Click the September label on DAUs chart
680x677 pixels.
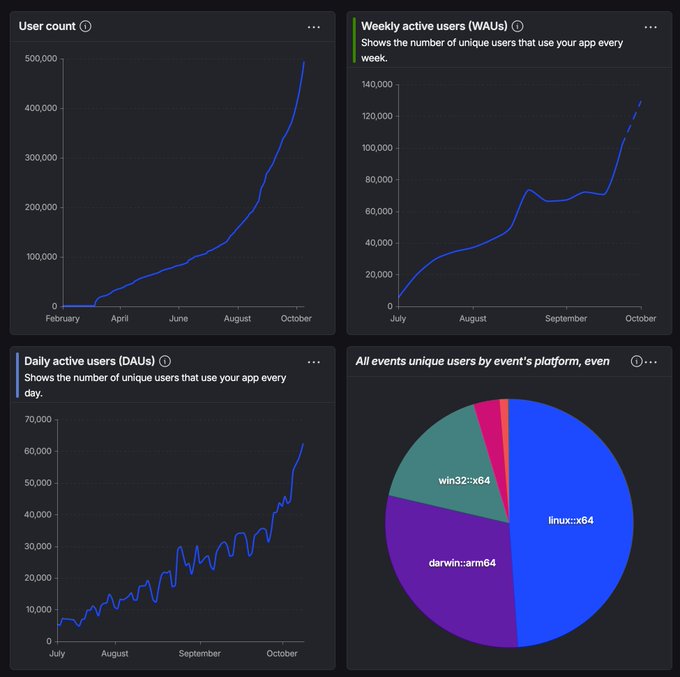tap(199, 654)
